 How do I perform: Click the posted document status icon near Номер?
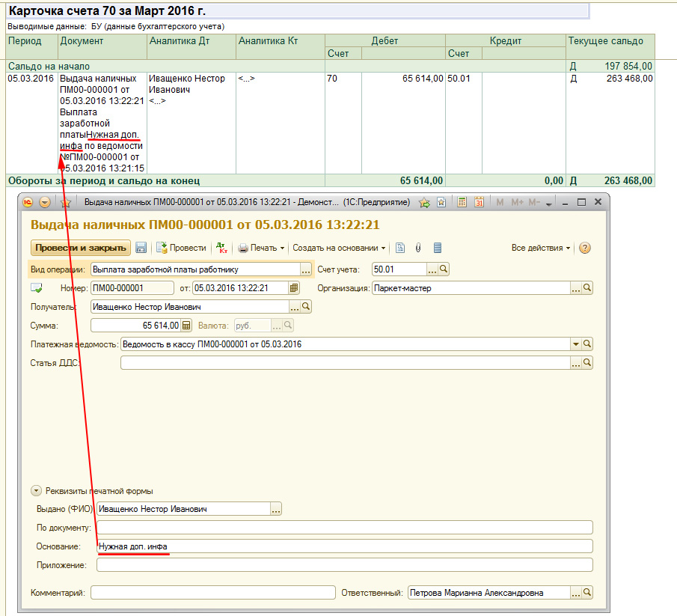tap(37, 287)
